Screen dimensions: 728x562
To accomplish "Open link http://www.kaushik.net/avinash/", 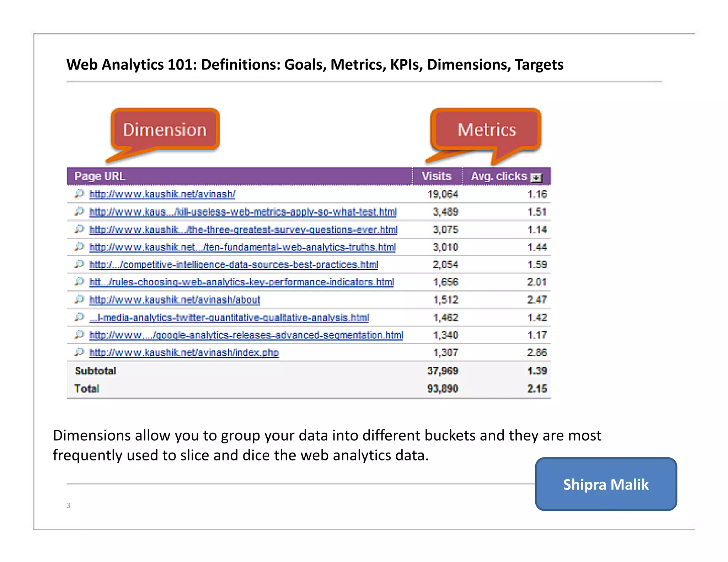I will coord(162,194).
